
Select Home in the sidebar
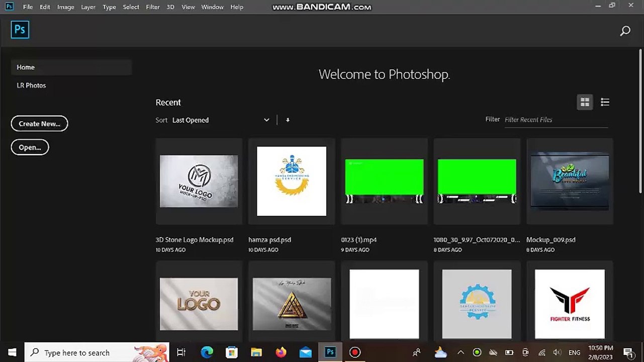point(71,67)
